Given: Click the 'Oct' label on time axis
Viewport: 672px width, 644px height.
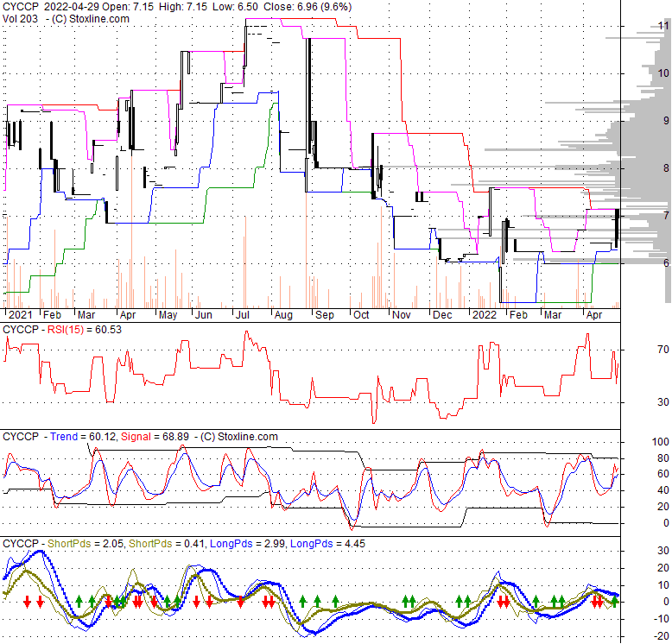Looking at the screenshot, I should tap(361, 315).
